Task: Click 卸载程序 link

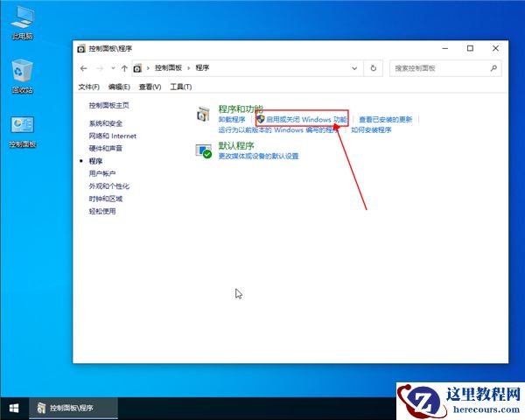Action: [x=232, y=120]
